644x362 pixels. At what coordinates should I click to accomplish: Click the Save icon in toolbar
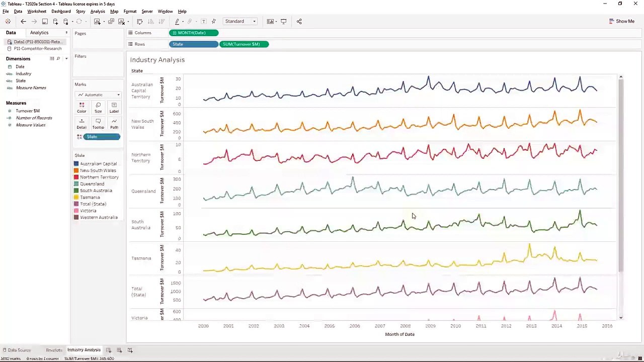[45, 22]
